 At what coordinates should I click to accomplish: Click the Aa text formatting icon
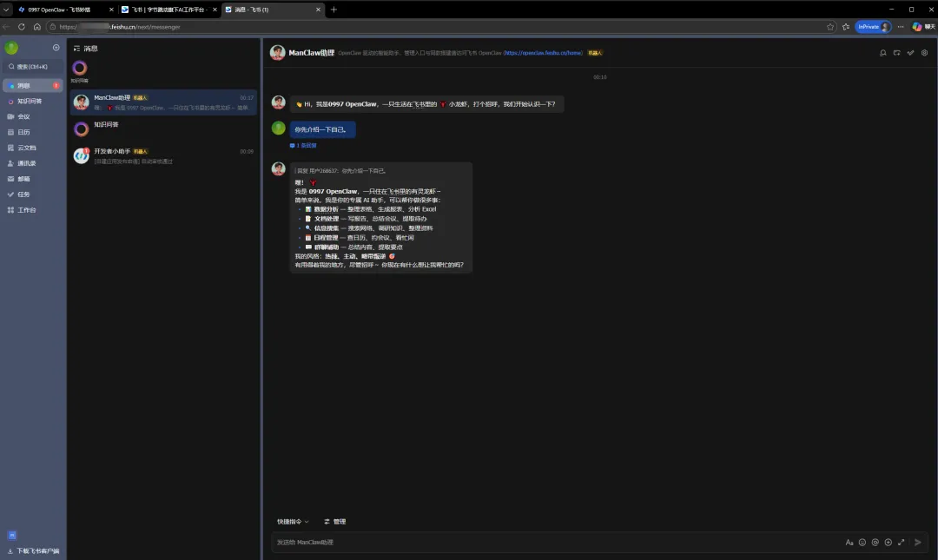tap(849, 542)
